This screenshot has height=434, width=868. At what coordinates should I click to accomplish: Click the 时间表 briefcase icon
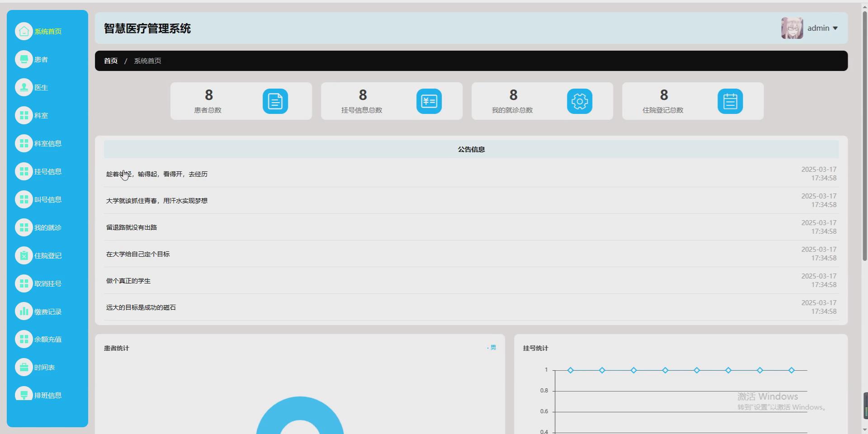click(24, 367)
